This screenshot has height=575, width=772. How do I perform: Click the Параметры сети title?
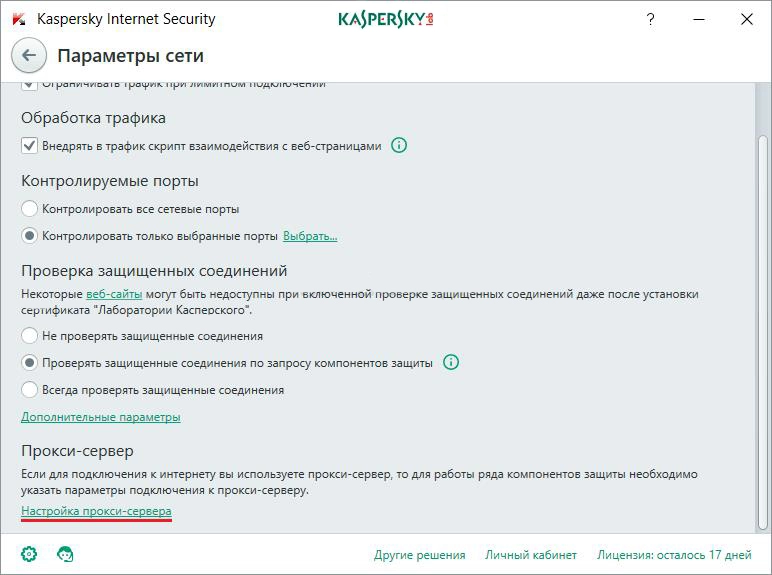[x=130, y=56]
